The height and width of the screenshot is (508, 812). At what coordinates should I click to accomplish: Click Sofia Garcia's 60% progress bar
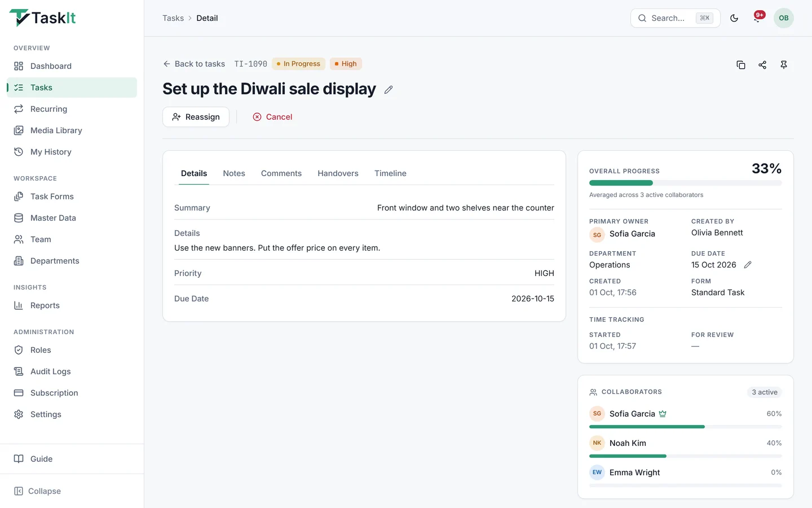(685, 427)
